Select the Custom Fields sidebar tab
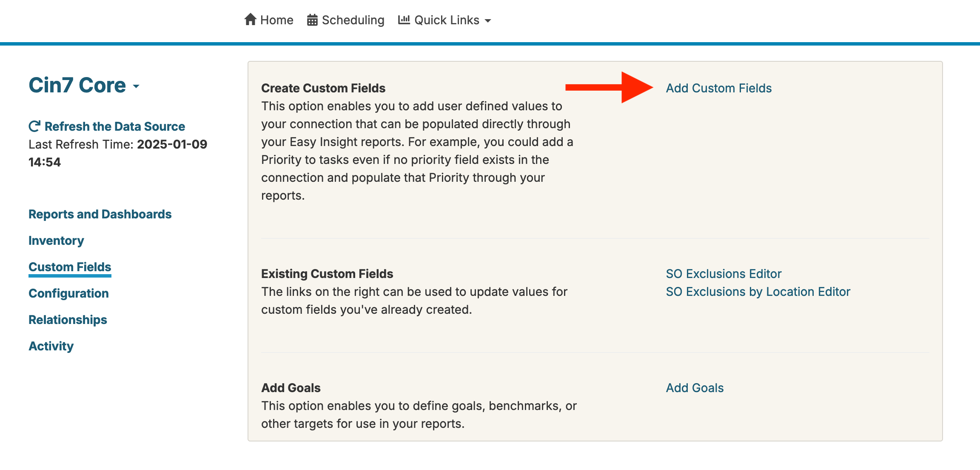 click(x=70, y=267)
